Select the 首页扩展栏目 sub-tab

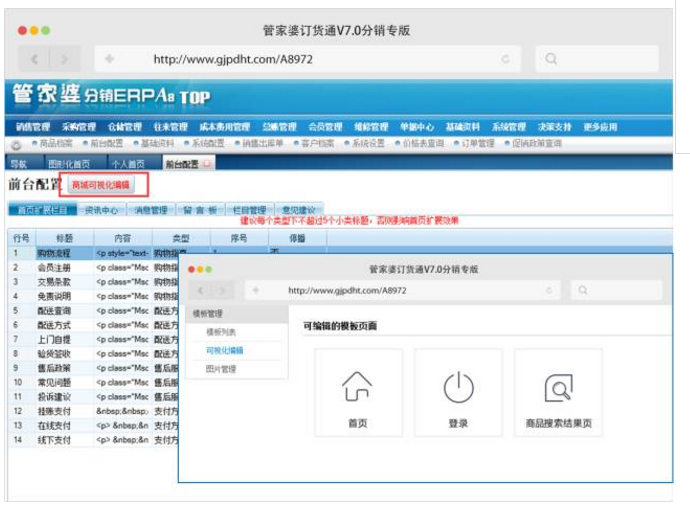[x=43, y=210]
